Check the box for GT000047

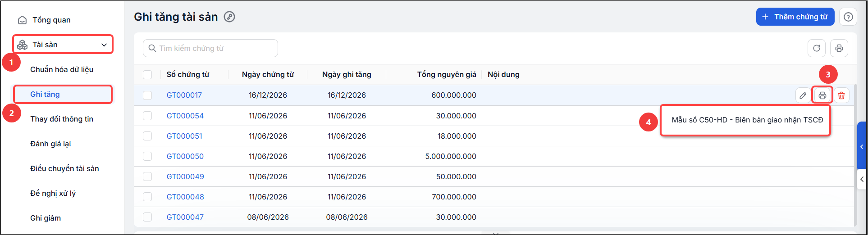147,217
